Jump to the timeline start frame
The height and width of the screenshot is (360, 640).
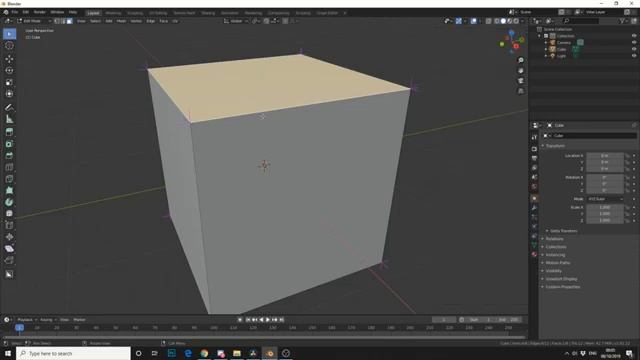[x=248, y=320]
